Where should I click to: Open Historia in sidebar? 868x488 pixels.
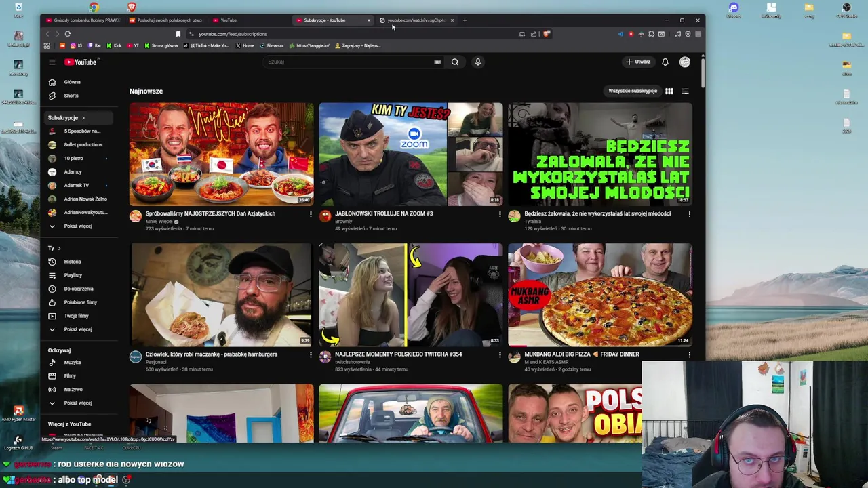(78, 262)
